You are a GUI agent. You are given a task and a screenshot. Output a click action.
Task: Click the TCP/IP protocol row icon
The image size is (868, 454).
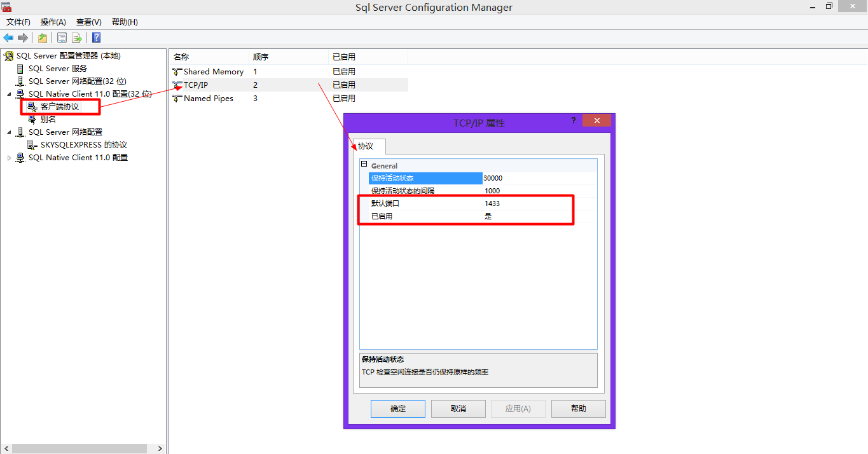(177, 85)
